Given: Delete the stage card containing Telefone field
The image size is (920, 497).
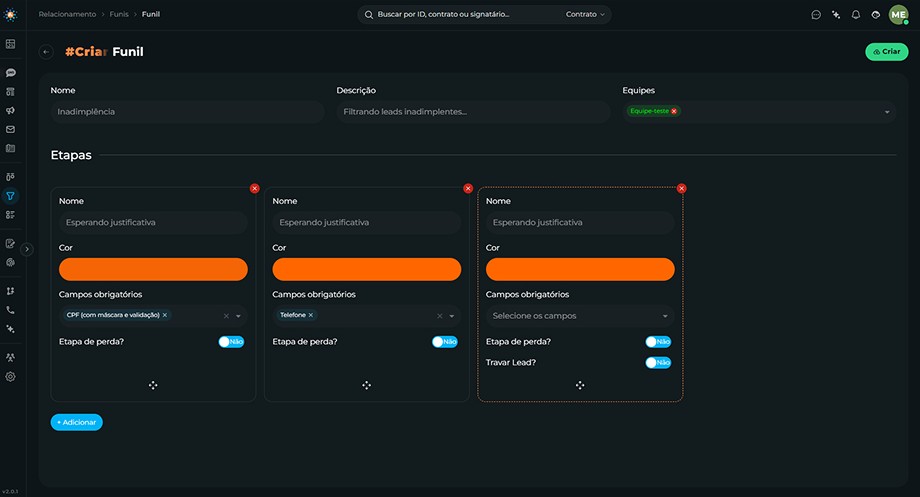Looking at the screenshot, I should tap(468, 188).
